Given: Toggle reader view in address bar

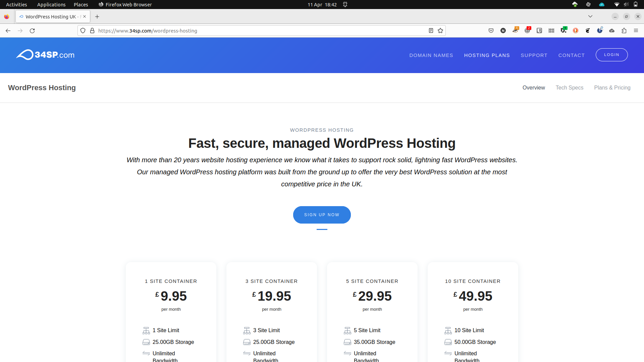Looking at the screenshot, I should click(x=431, y=31).
